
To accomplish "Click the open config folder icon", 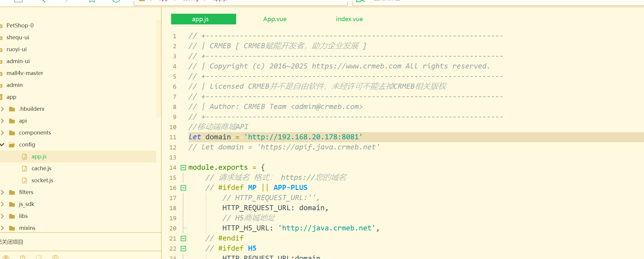I will 12,145.
